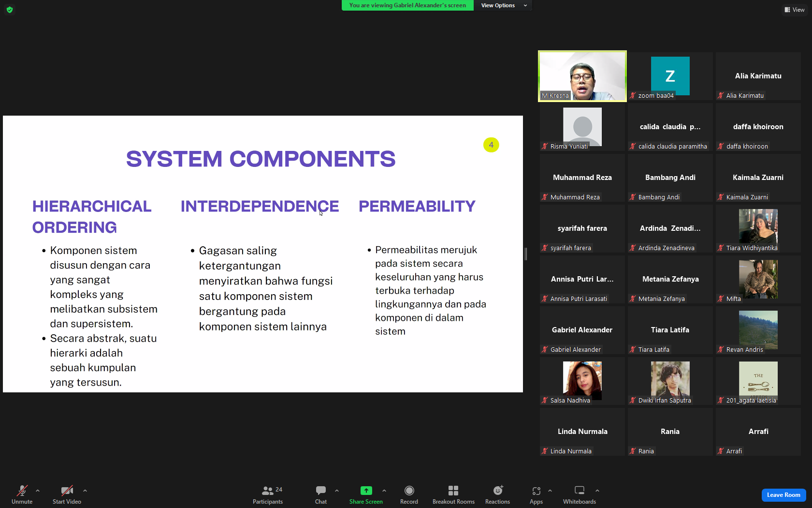Select Gabriel Alexander participant tile
Viewport: 812px width, 508px height.
pos(582,330)
